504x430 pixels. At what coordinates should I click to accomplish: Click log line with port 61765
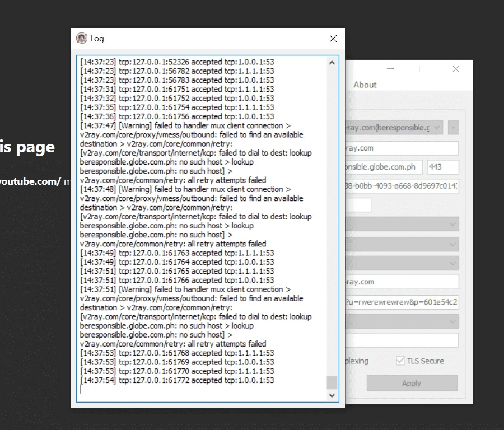click(177, 271)
